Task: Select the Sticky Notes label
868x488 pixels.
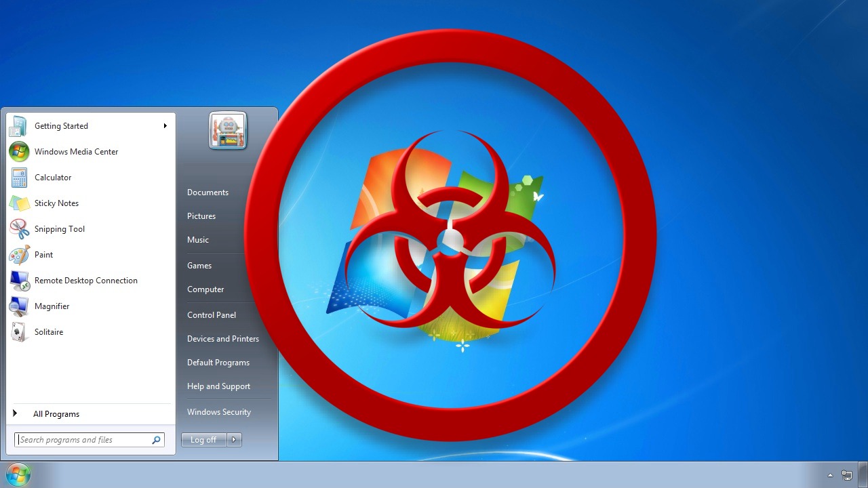Action: click(x=56, y=203)
